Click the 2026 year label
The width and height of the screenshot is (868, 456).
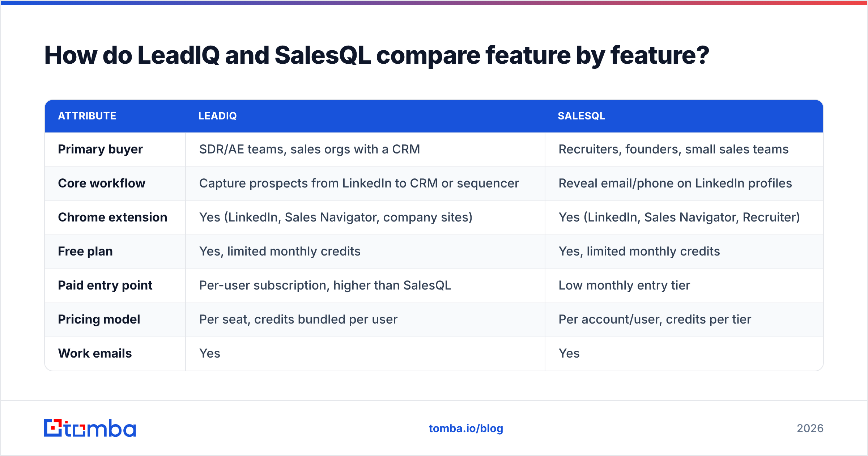coord(810,428)
